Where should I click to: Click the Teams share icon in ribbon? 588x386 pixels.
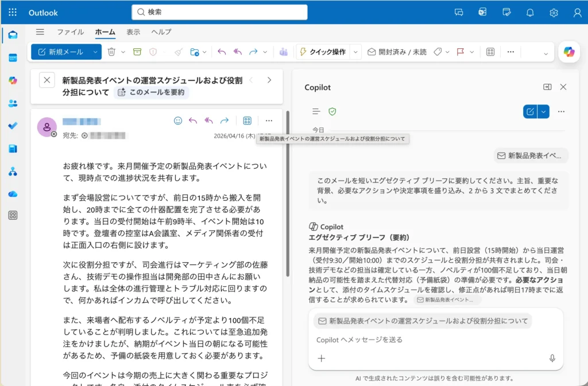point(284,52)
